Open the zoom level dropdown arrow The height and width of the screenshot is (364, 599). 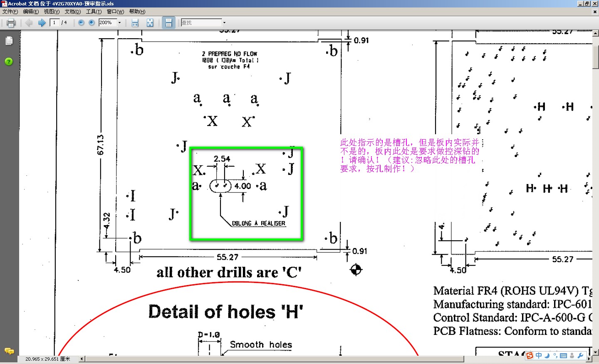(x=119, y=23)
